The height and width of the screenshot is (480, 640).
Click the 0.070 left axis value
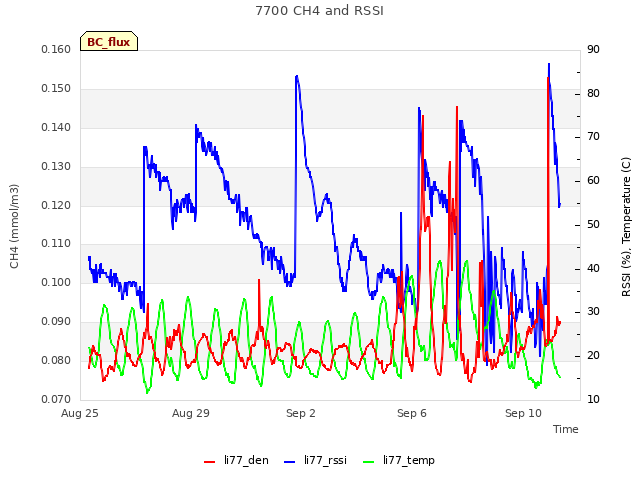point(56,399)
